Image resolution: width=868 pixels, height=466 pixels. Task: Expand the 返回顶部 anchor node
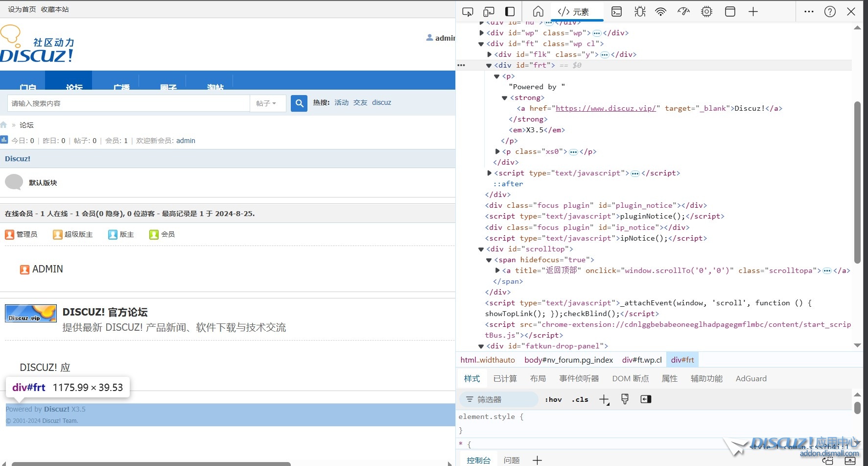[497, 270]
